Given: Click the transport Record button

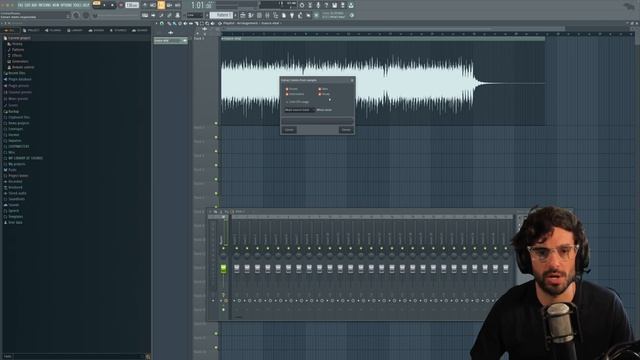Looking at the screenshot, I should coord(121,5).
